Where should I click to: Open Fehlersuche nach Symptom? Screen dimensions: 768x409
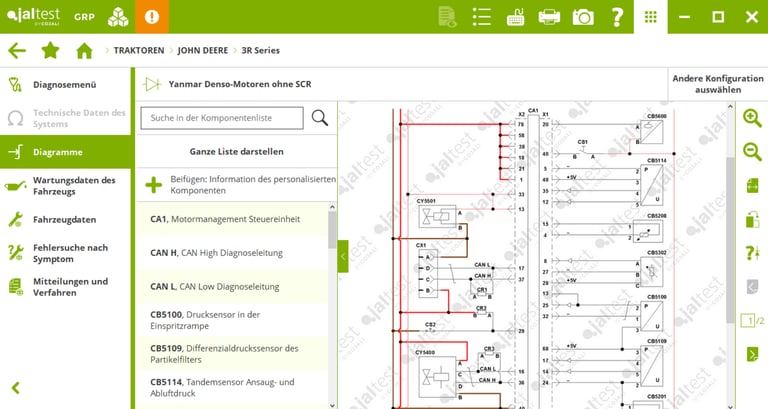(x=66, y=253)
